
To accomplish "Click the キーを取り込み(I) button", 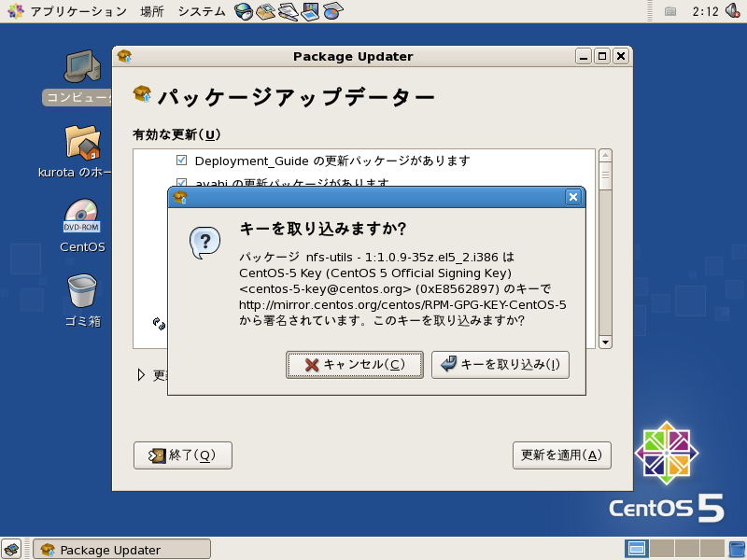I will (500, 365).
